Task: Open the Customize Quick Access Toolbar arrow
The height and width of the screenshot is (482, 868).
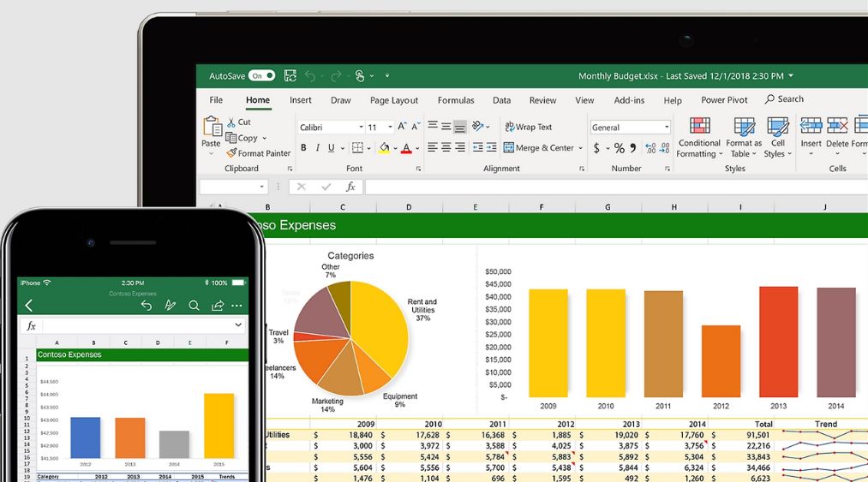Action: (387, 76)
